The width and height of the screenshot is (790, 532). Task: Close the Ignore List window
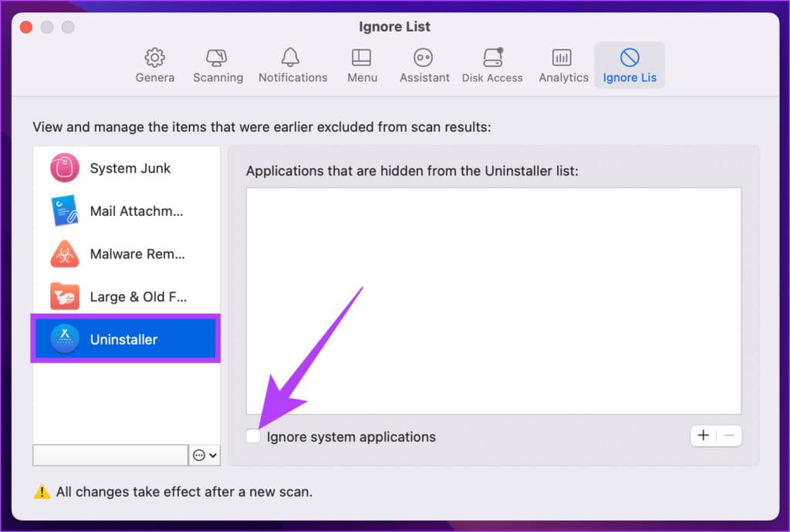[x=26, y=27]
